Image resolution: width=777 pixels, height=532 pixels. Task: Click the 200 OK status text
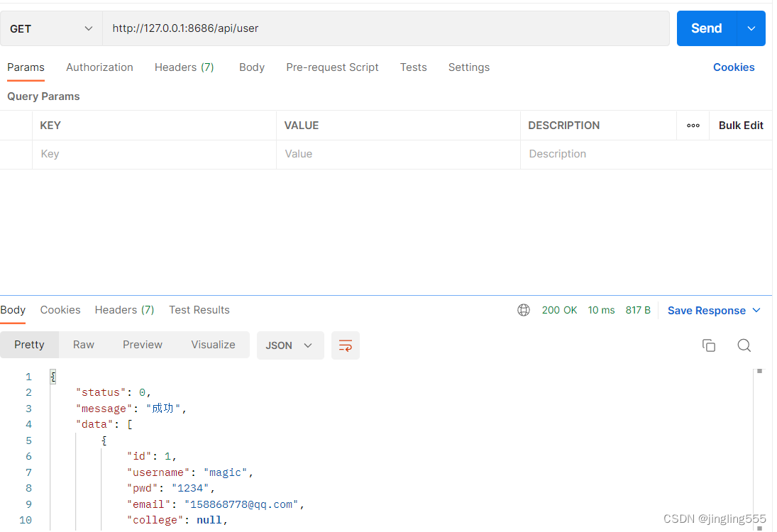pyautogui.click(x=559, y=310)
